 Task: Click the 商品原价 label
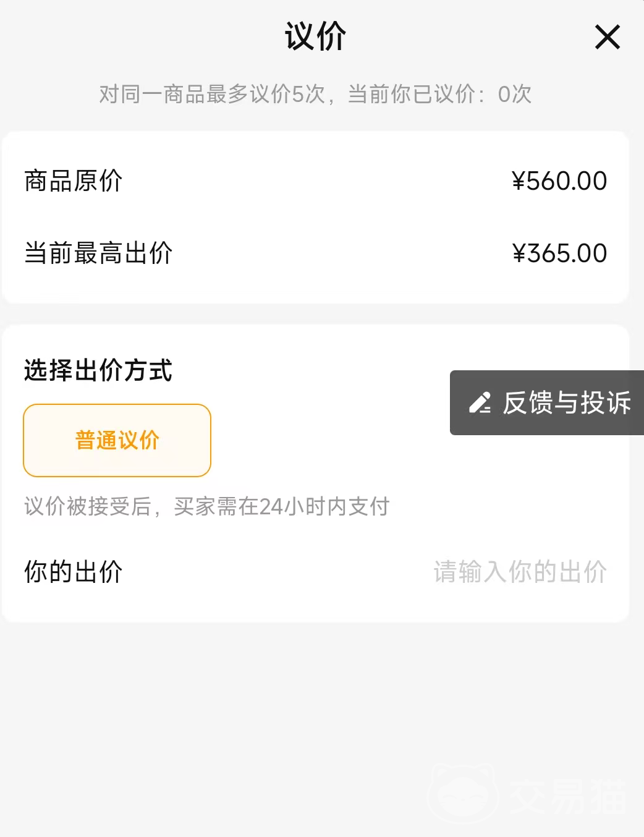coord(74,181)
